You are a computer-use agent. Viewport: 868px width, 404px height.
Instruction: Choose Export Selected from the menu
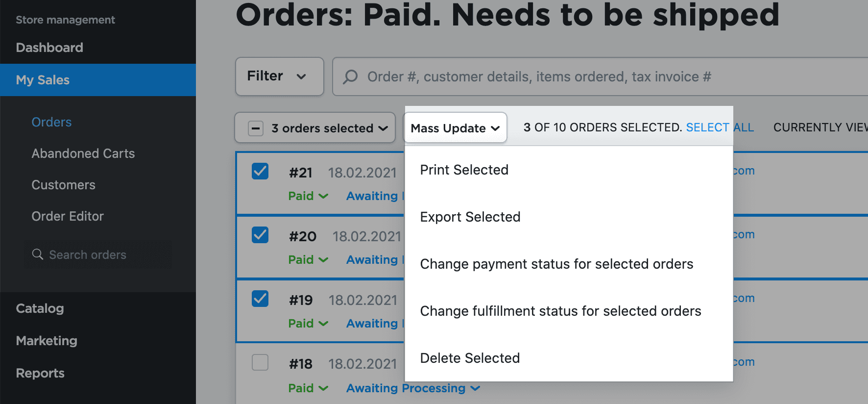click(x=470, y=217)
